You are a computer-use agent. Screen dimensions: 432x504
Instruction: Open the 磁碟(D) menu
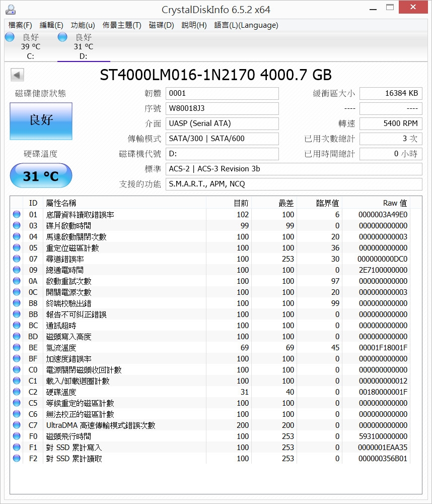[161, 25]
